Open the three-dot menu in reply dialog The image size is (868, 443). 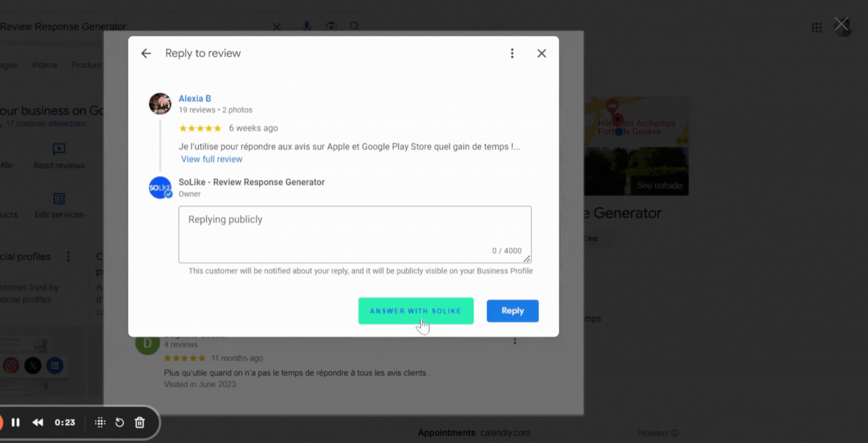tap(512, 53)
